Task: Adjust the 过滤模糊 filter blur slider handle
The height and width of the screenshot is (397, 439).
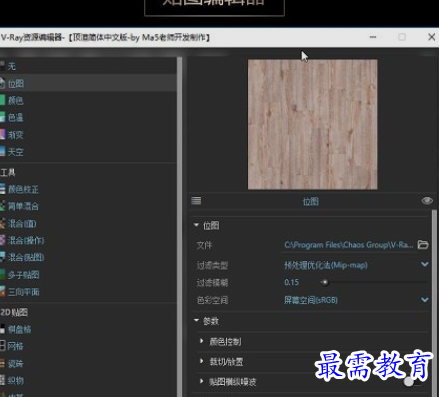Action: tap(325, 282)
